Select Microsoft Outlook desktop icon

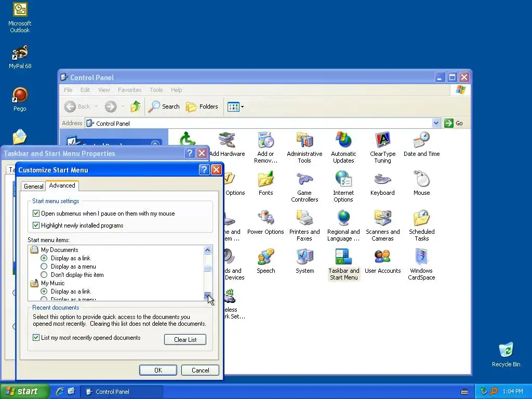(x=20, y=18)
